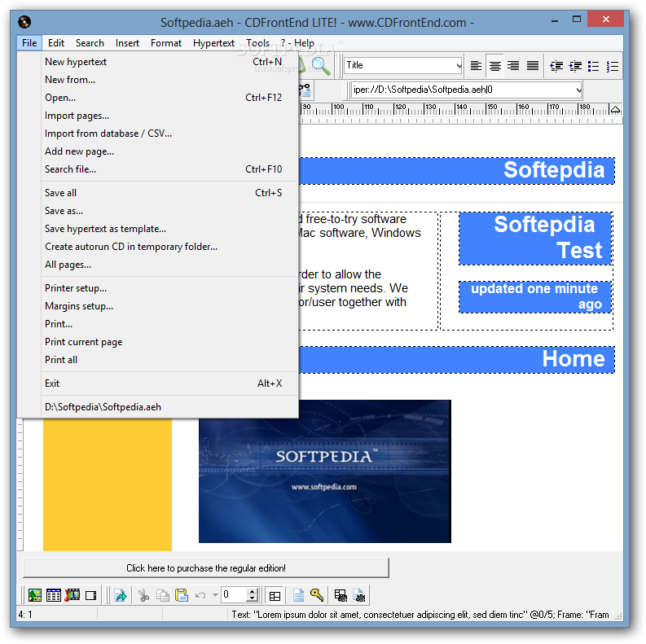Open the Edit menu

[x=56, y=43]
